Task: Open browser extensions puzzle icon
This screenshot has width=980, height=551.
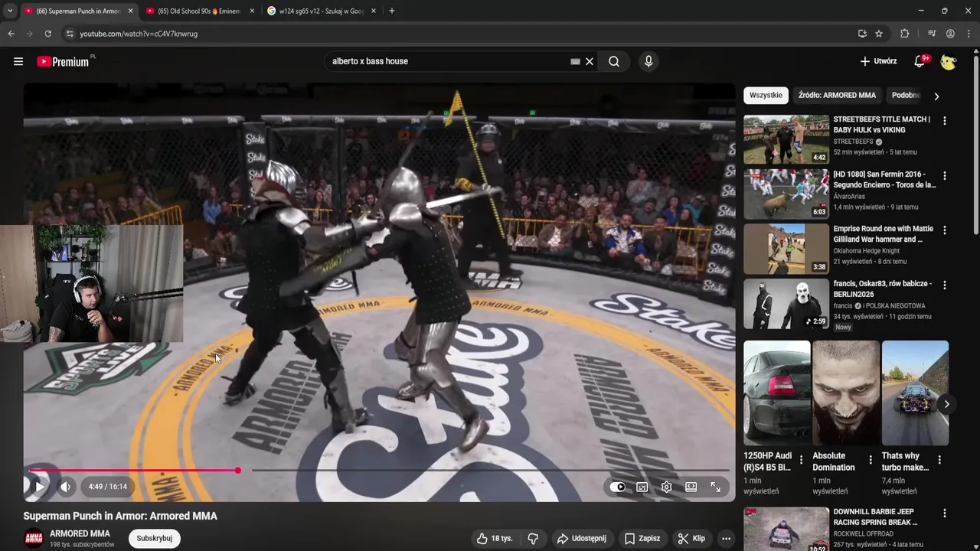Action: pos(904,34)
